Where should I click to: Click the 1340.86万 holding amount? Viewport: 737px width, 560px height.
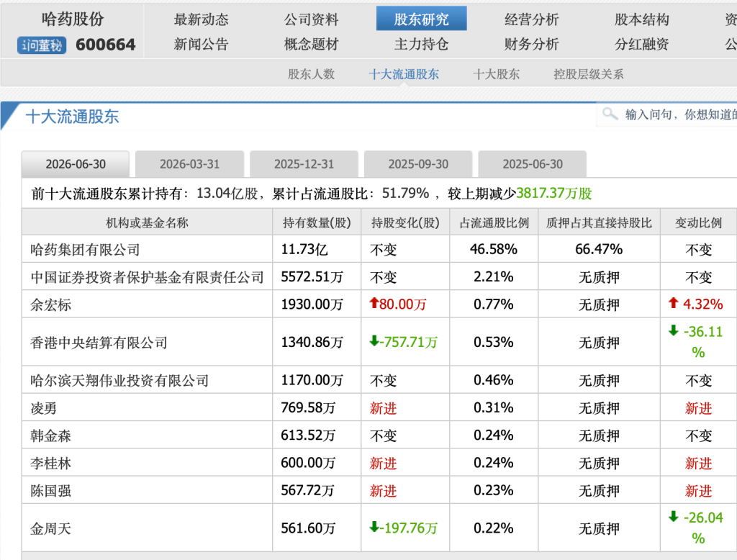pos(312,342)
